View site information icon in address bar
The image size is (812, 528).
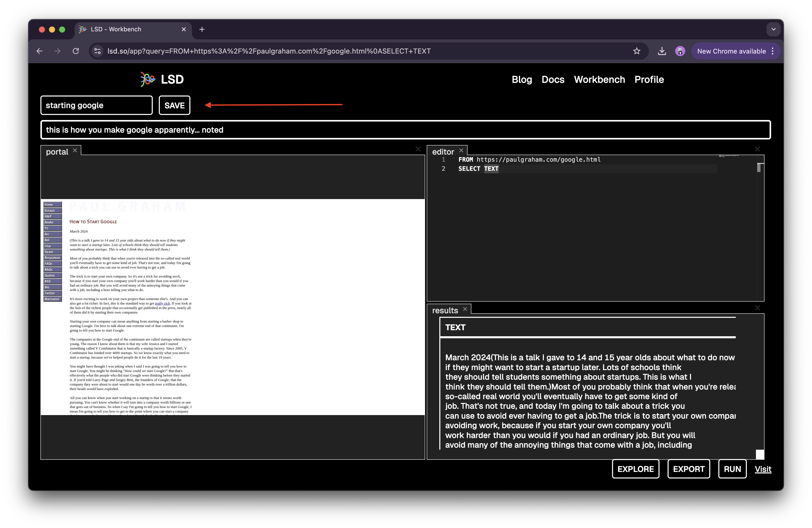tap(97, 51)
